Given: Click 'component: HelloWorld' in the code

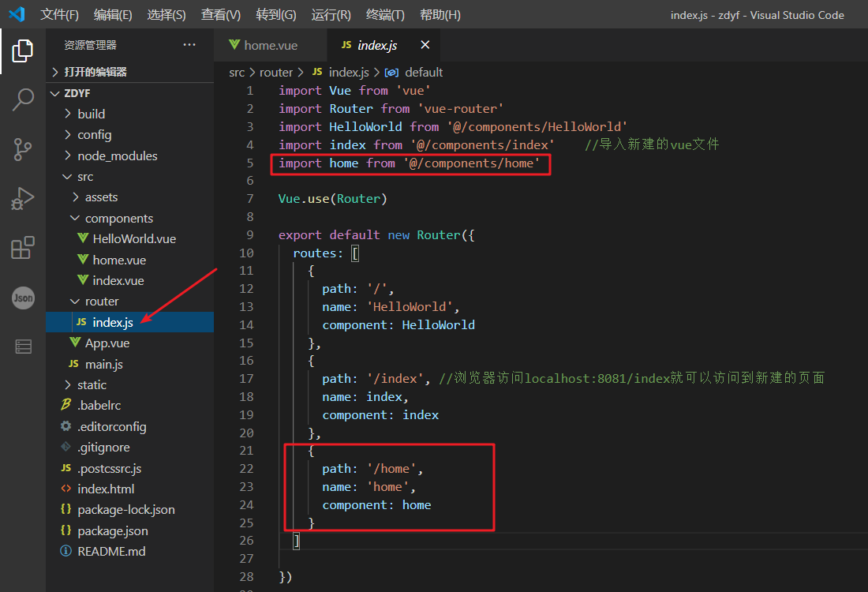Looking at the screenshot, I should 398,325.
